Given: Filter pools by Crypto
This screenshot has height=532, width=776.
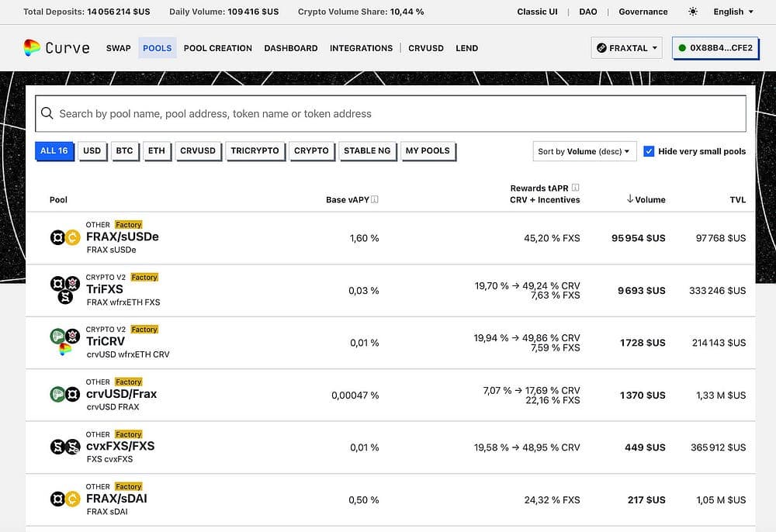Looking at the screenshot, I should pyautogui.click(x=311, y=150).
